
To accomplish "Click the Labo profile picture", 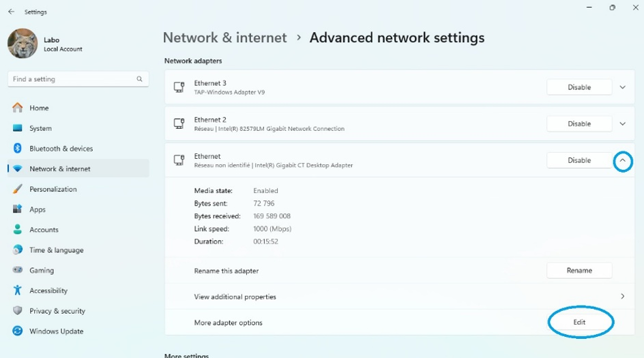I will tap(23, 44).
